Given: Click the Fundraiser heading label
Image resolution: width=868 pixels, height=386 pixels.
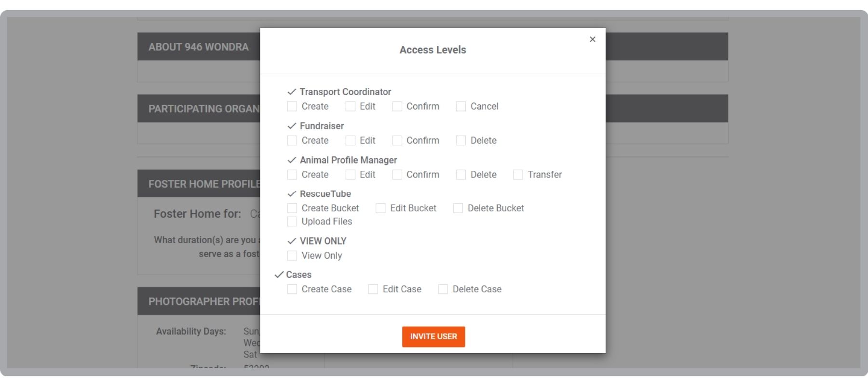Looking at the screenshot, I should coord(322,126).
